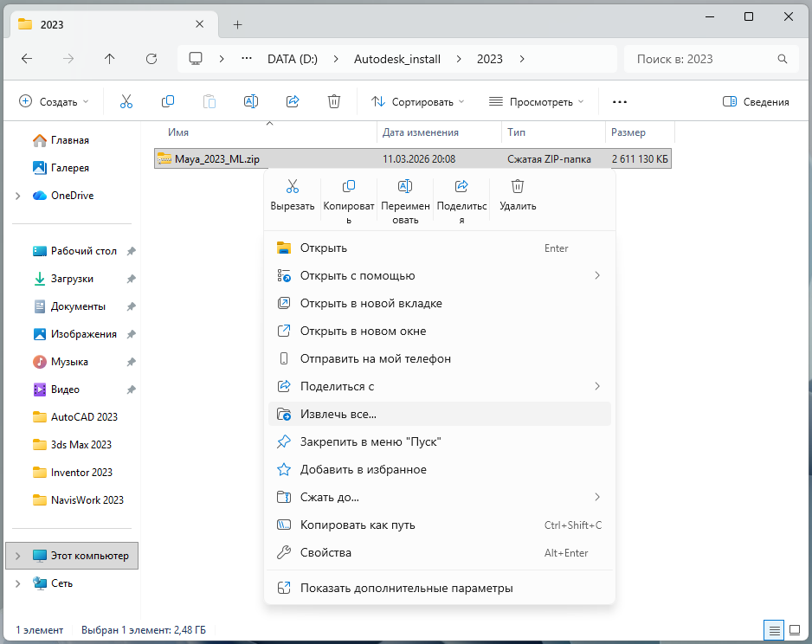812x644 pixels.
Task: Choose Извлечь все... from the context menu
Action: coord(440,414)
